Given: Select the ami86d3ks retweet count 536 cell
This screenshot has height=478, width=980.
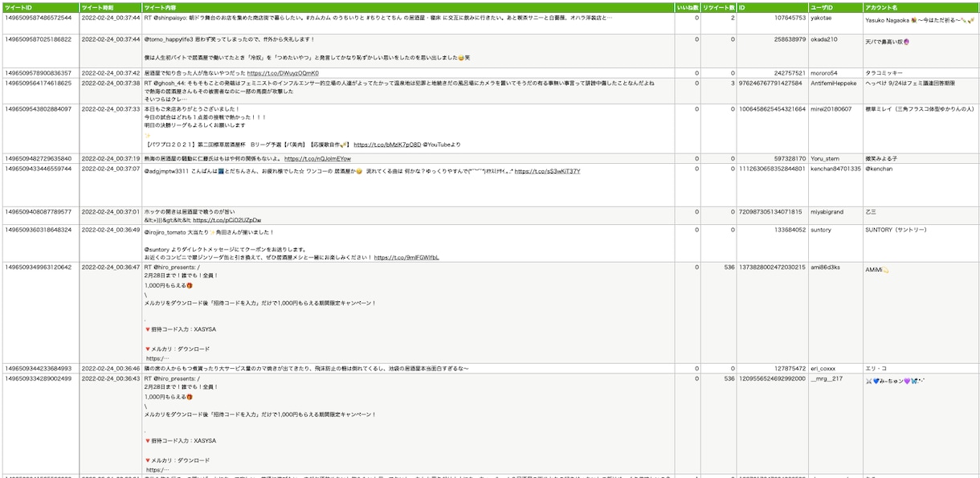Looking at the screenshot, I should point(718,313).
